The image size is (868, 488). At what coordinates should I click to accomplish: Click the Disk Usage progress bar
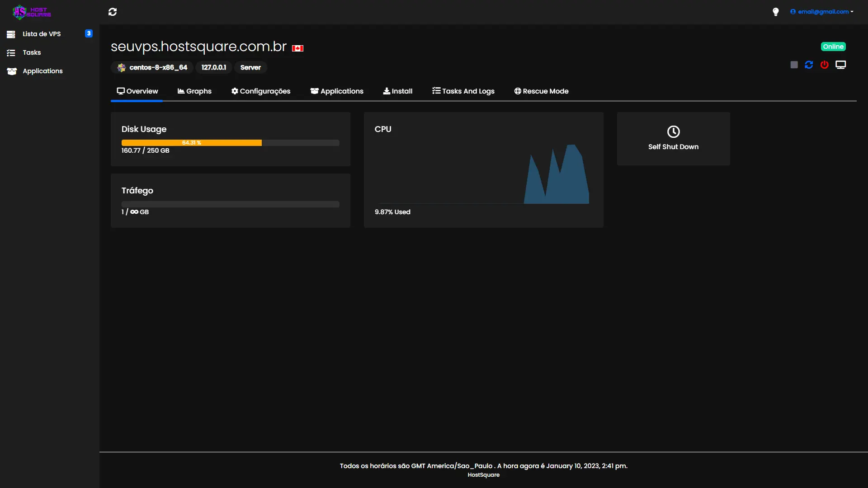[230, 143]
